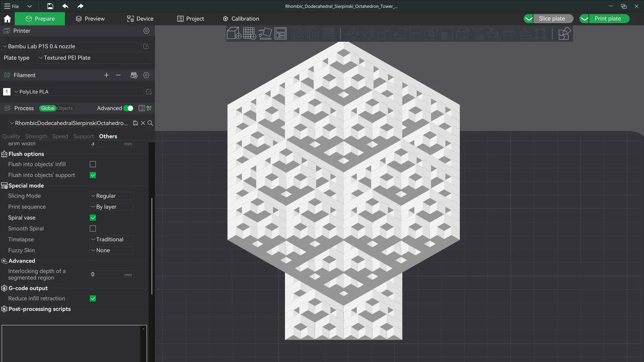Screen dimensions: 644x362
Task: Turn off the Advanced toggle
Action: coord(128,108)
